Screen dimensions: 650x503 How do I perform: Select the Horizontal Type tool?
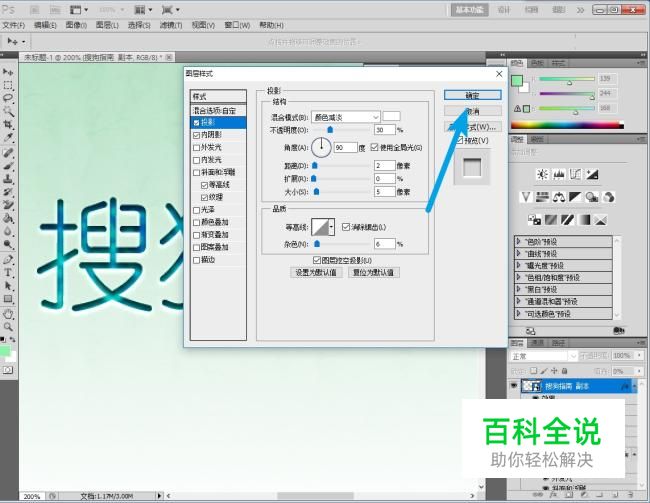point(8,273)
